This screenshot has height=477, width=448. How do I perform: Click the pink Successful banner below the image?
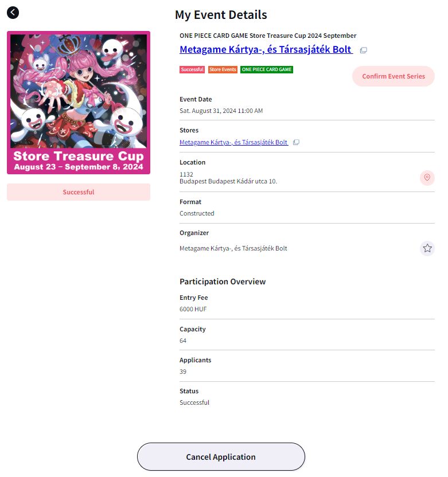click(79, 192)
